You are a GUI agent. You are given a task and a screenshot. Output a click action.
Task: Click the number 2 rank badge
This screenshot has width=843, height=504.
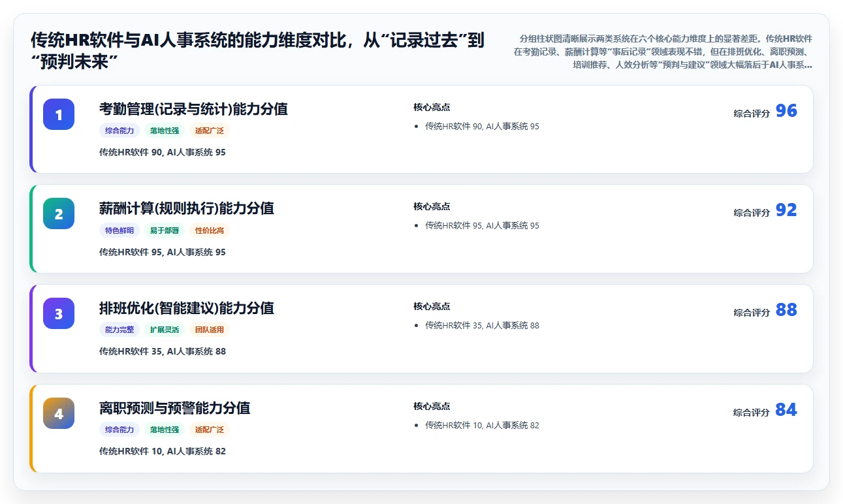(59, 213)
